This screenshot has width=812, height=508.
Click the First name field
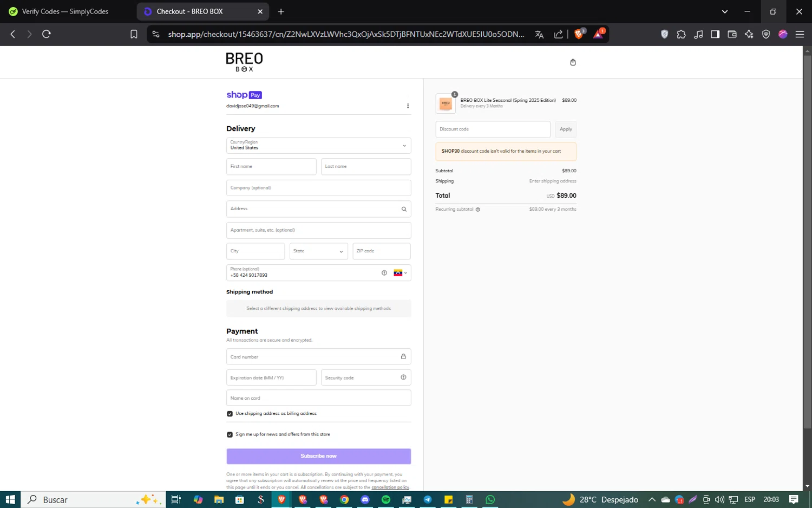coord(271,166)
